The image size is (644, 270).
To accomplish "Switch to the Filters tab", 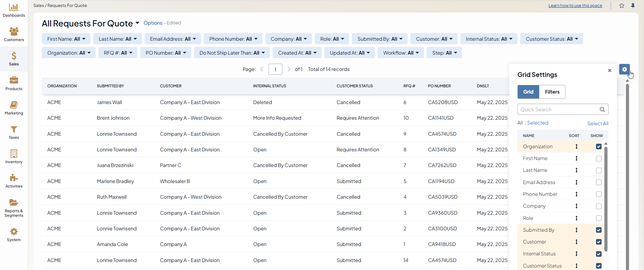I will 552,92.
